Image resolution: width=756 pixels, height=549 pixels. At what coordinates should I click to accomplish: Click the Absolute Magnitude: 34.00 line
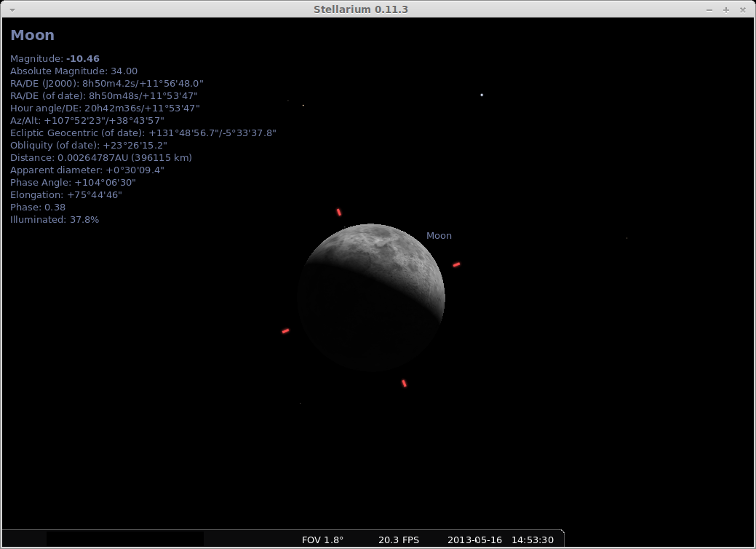[73, 71]
